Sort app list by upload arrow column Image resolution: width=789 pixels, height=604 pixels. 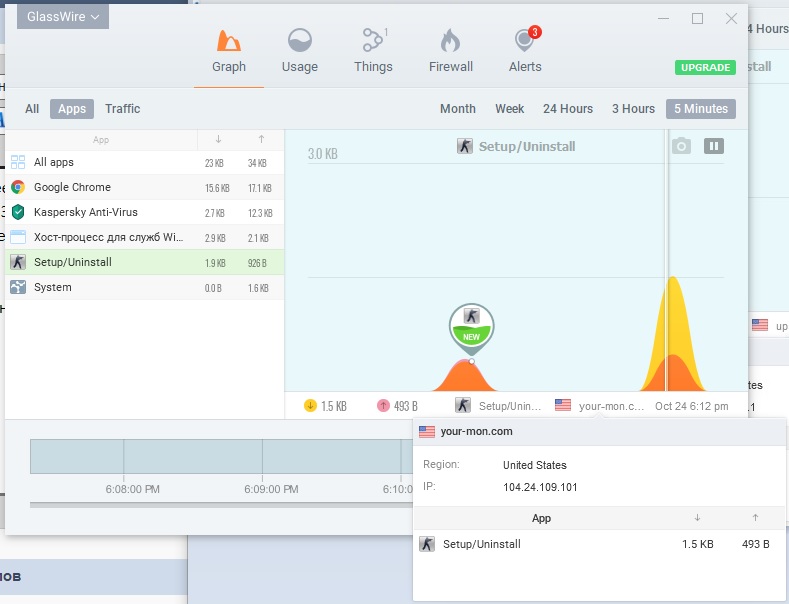[261, 139]
